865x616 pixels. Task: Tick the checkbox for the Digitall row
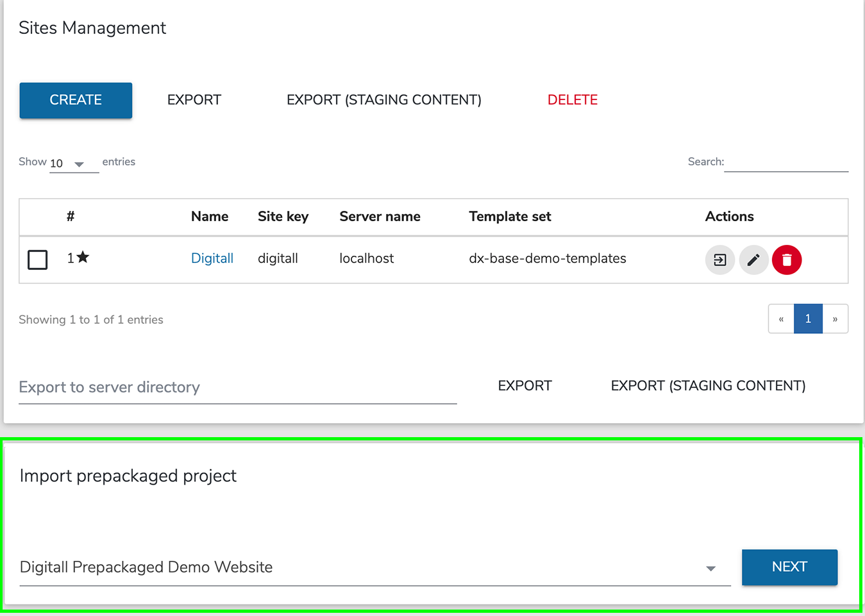(x=38, y=260)
